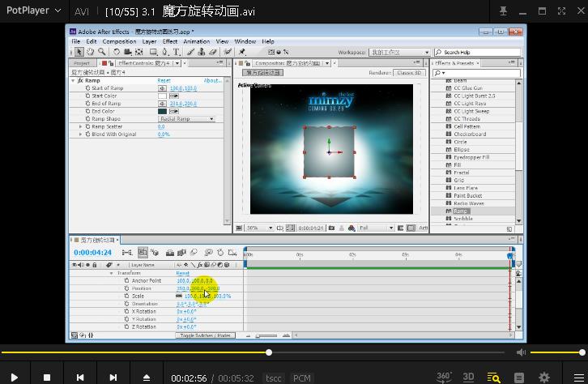Open the PotPlayer hamburger menu
Screen dimensions: 588x384
pyautogui.click(x=579, y=378)
